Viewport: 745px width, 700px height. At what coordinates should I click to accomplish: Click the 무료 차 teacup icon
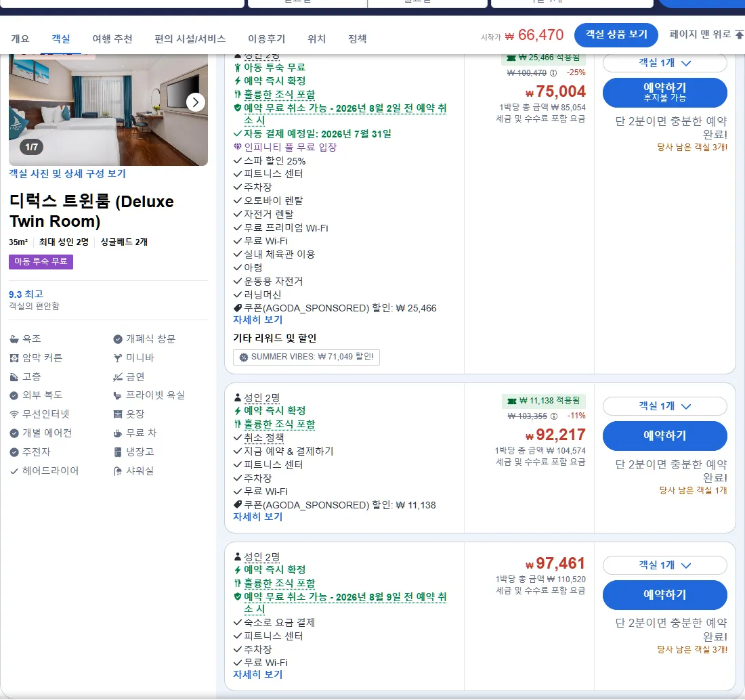[x=118, y=433]
